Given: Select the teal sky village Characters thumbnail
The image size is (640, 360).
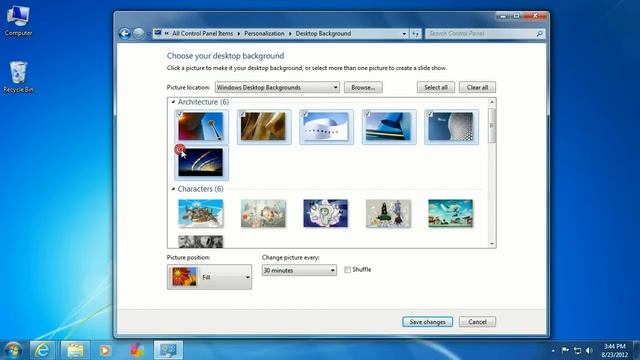Looking at the screenshot, I should [x=451, y=213].
